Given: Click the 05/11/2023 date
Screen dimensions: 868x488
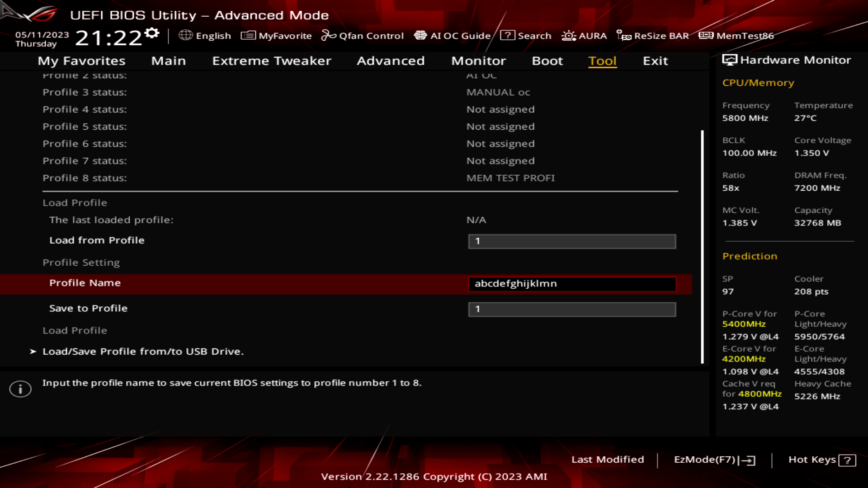Looking at the screenshot, I should [42, 35].
